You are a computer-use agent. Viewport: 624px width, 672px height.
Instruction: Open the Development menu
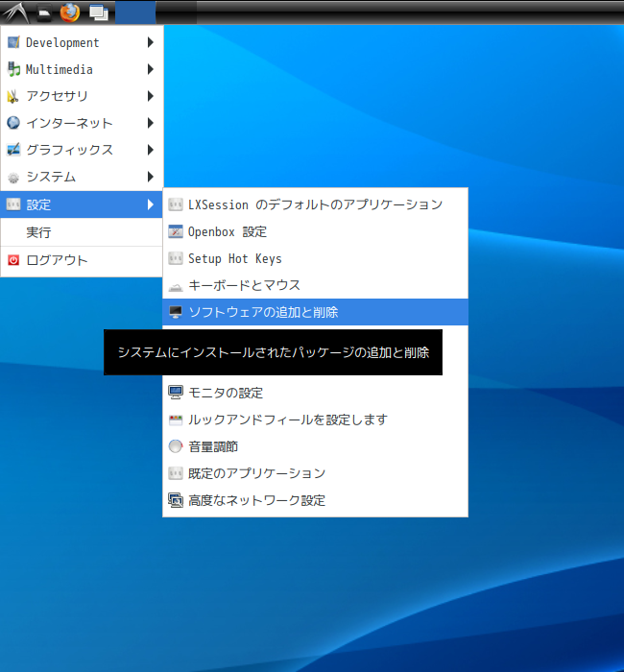click(x=82, y=42)
